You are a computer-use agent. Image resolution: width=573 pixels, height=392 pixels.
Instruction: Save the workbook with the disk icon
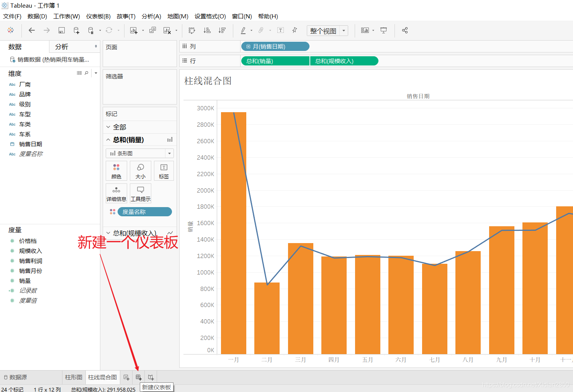pyautogui.click(x=61, y=30)
